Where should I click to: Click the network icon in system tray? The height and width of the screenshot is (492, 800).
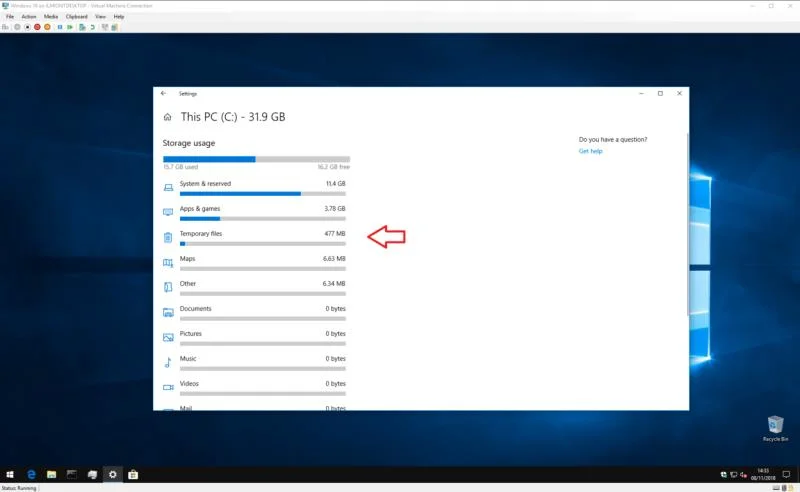[x=733, y=475]
